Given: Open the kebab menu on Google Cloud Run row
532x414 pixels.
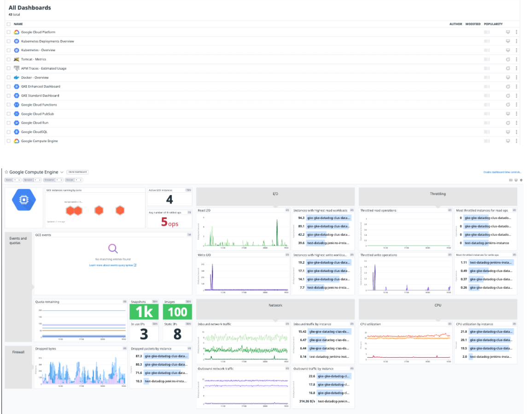Looking at the screenshot, I should coord(516,123).
